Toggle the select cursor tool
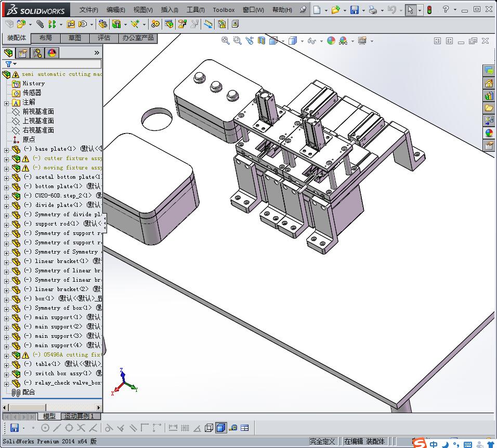The image size is (497, 448). (x=411, y=10)
